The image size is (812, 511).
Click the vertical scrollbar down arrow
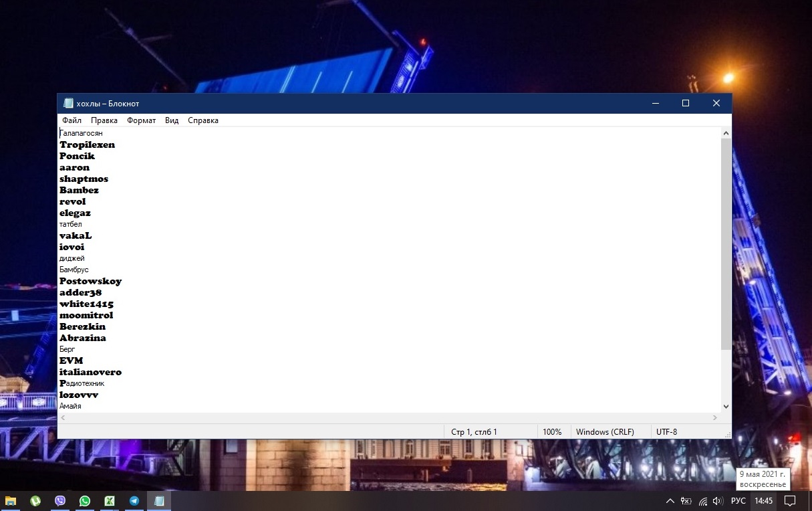coord(726,406)
